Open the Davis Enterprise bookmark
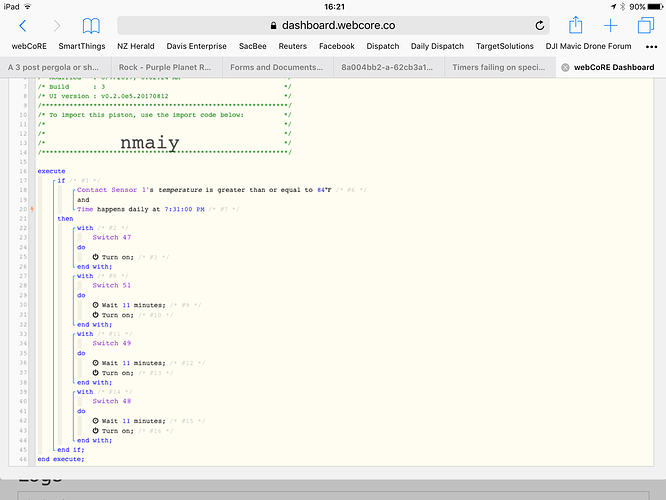The image size is (666, 500). 196,46
